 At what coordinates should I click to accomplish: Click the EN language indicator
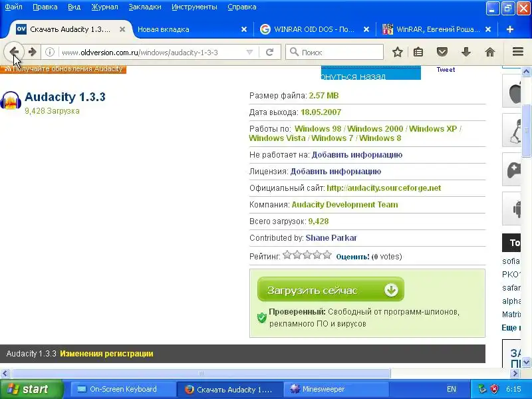point(452,389)
